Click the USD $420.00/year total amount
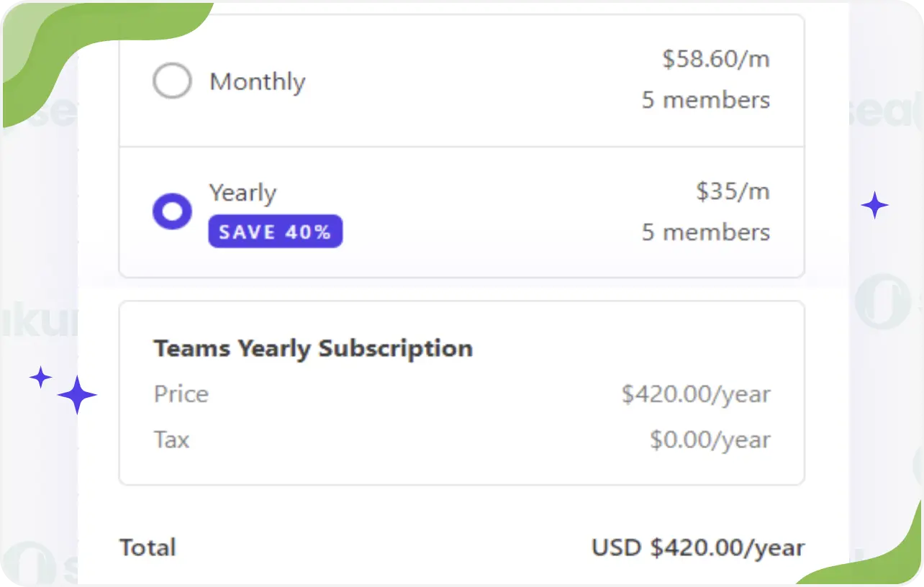This screenshot has height=587, width=924. click(697, 547)
